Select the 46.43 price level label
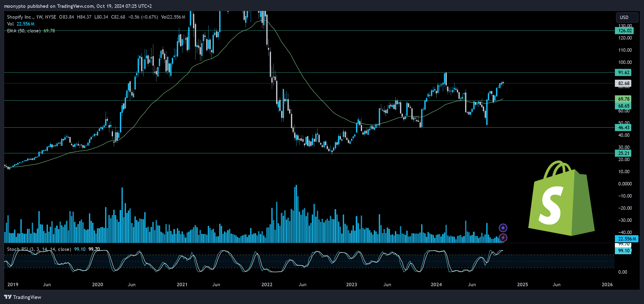Screen dimensions: 644x304 click(623, 128)
